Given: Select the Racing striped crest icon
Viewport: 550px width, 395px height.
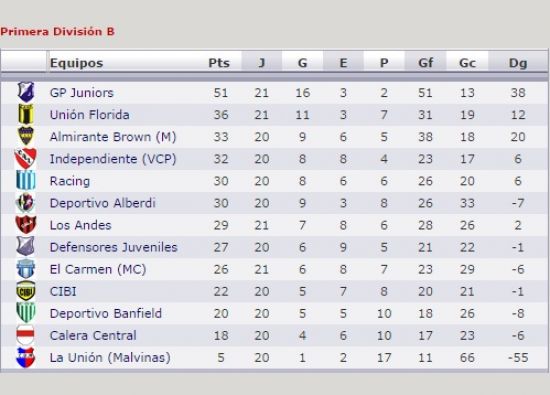Looking at the screenshot, I should (26, 181).
